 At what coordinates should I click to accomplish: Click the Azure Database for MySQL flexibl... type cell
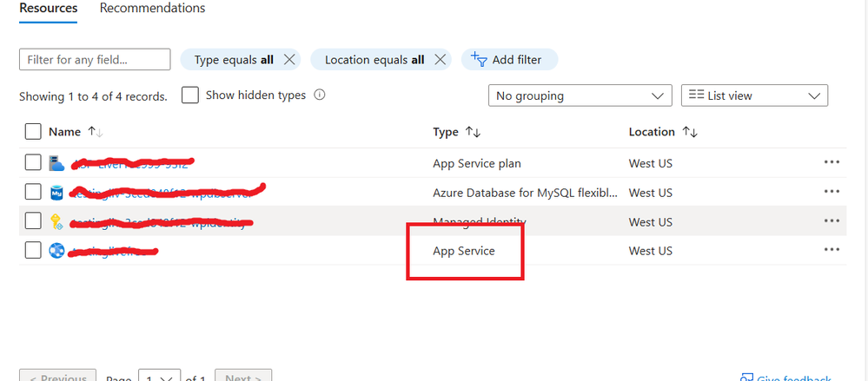(x=526, y=193)
